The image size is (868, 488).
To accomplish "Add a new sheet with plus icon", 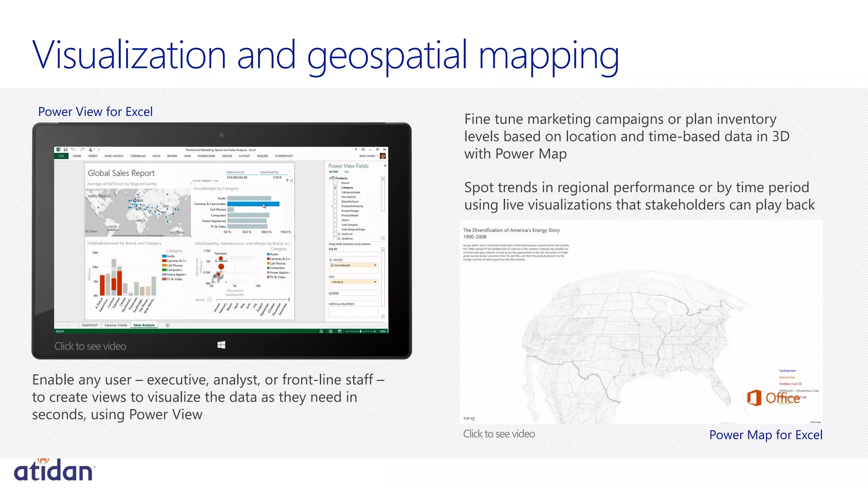I will (167, 325).
